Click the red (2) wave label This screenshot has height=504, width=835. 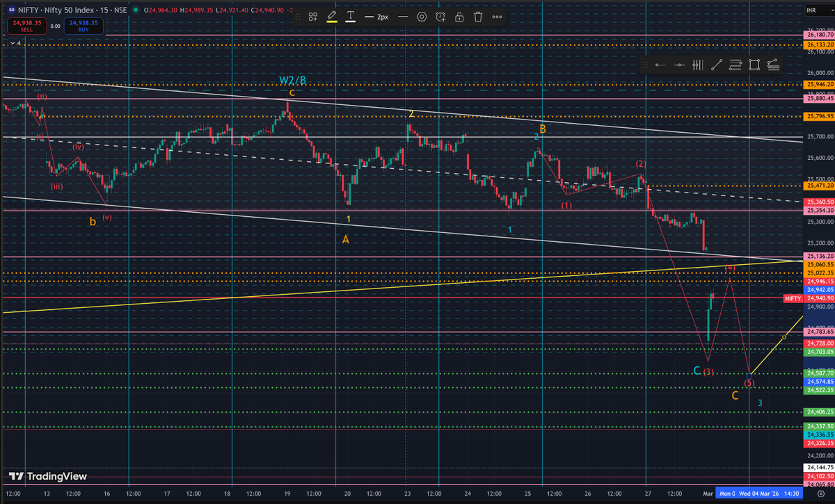[642, 163]
